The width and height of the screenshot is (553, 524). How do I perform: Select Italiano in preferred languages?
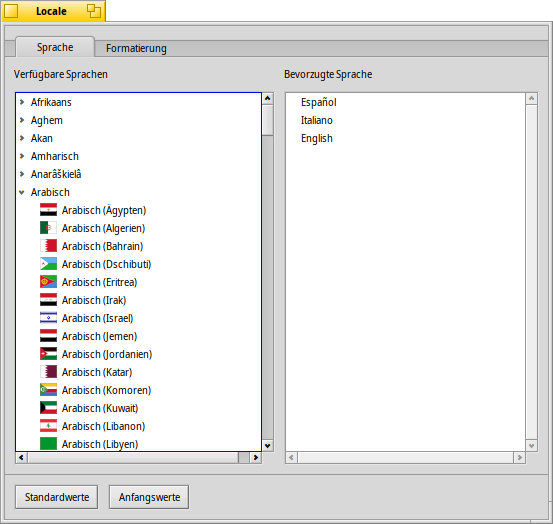405,120
